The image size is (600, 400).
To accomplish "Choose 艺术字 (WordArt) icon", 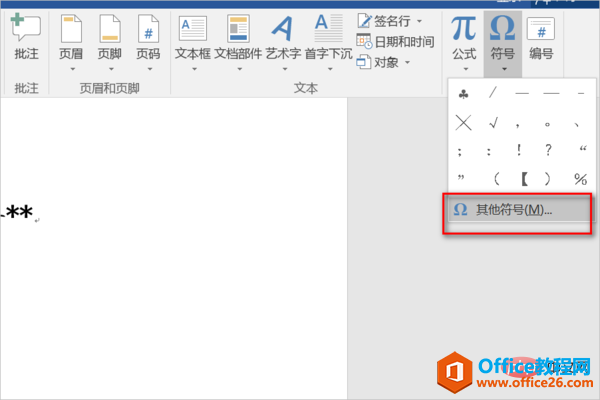I will click(x=283, y=38).
